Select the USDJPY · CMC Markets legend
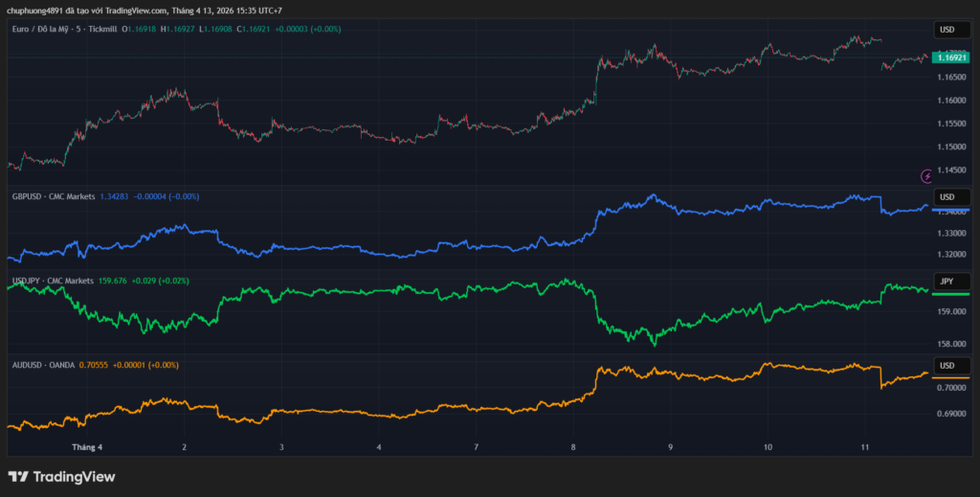Screen dimensions: 980x497 tap(54, 281)
